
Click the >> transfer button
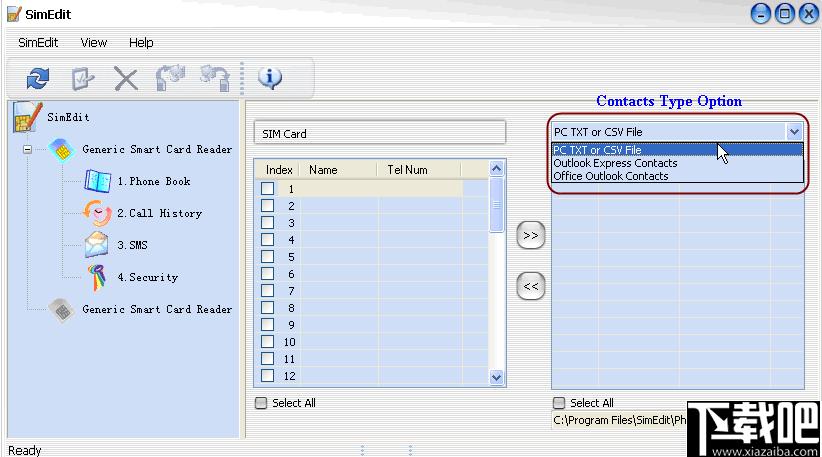531,235
